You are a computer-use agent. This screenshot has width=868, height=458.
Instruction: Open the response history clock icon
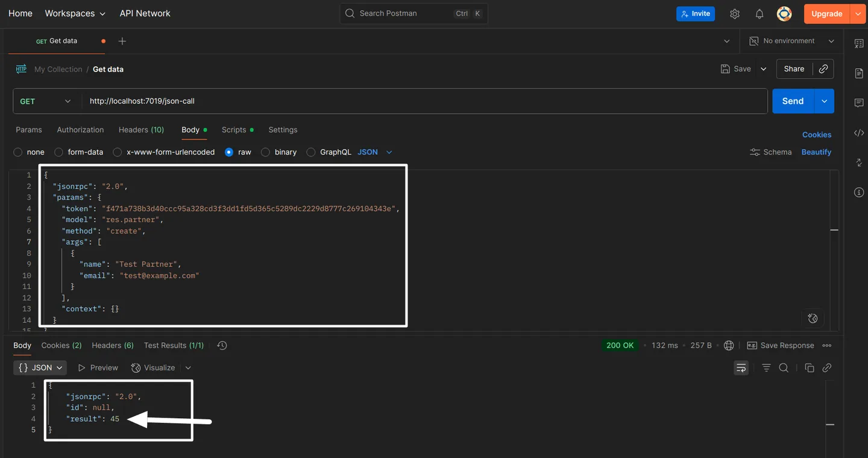click(x=222, y=346)
